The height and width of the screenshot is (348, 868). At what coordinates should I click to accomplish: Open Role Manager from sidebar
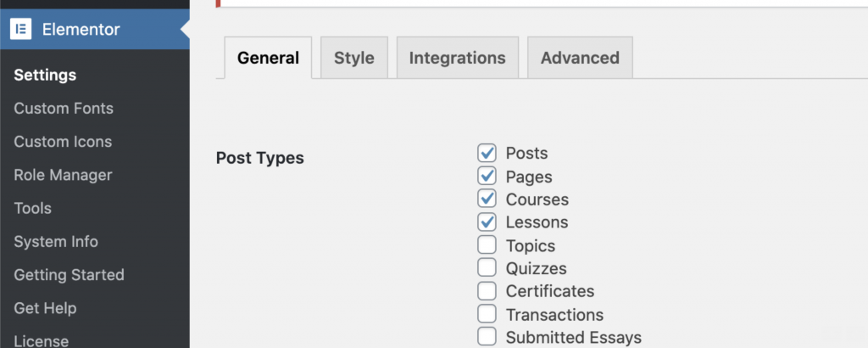(63, 175)
